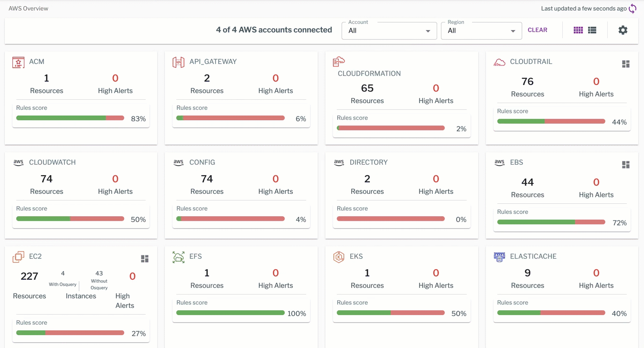
Task: Click the API_GATEWAY service icon
Action: [178, 62]
